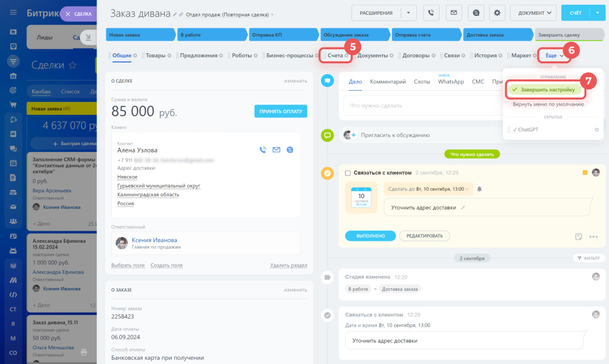Viewport: 609px width, 364px height.
Task: Click the note icon on the task card
Action: 579,236
